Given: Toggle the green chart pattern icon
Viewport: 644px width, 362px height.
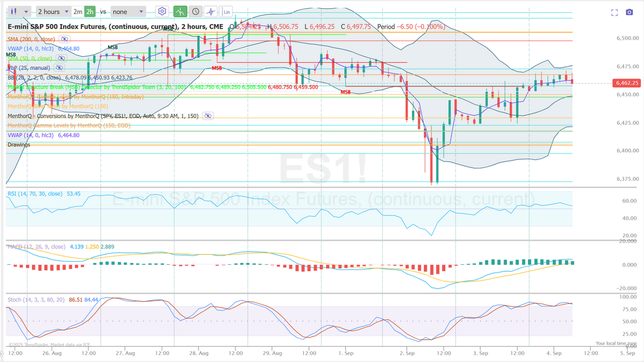Looking at the screenshot, I should [x=180, y=12].
